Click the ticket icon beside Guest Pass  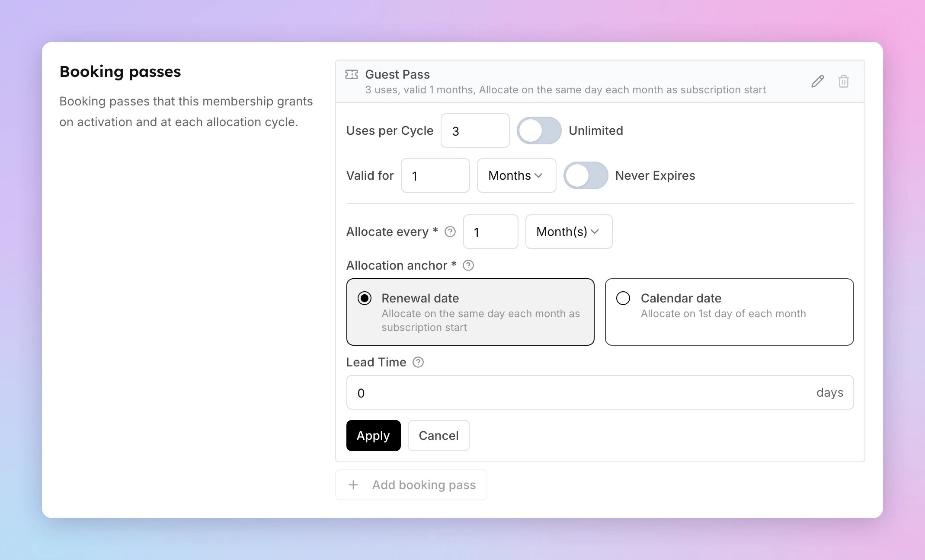click(352, 74)
